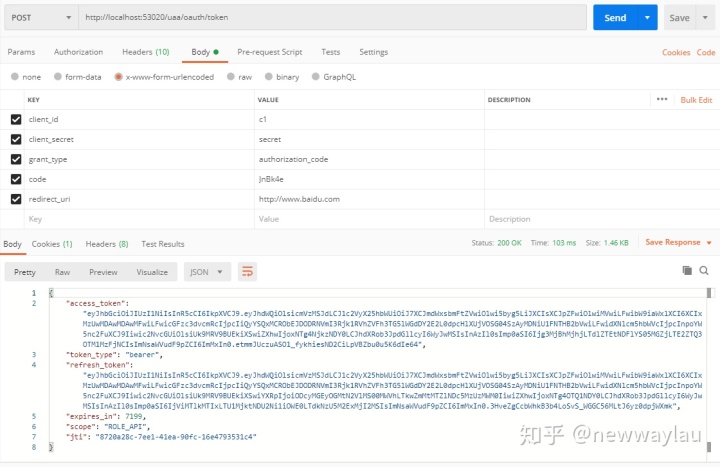The height and width of the screenshot is (467, 720).
Task: Open the Headers (10) request tab
Action: pyautogui.click(x=146, y=52)
